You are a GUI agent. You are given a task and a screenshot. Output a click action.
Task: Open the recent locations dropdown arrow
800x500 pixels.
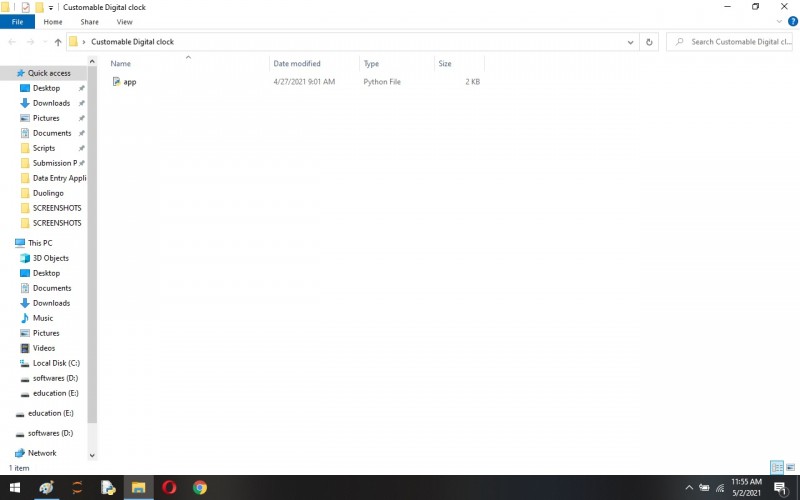click(45, 42)
